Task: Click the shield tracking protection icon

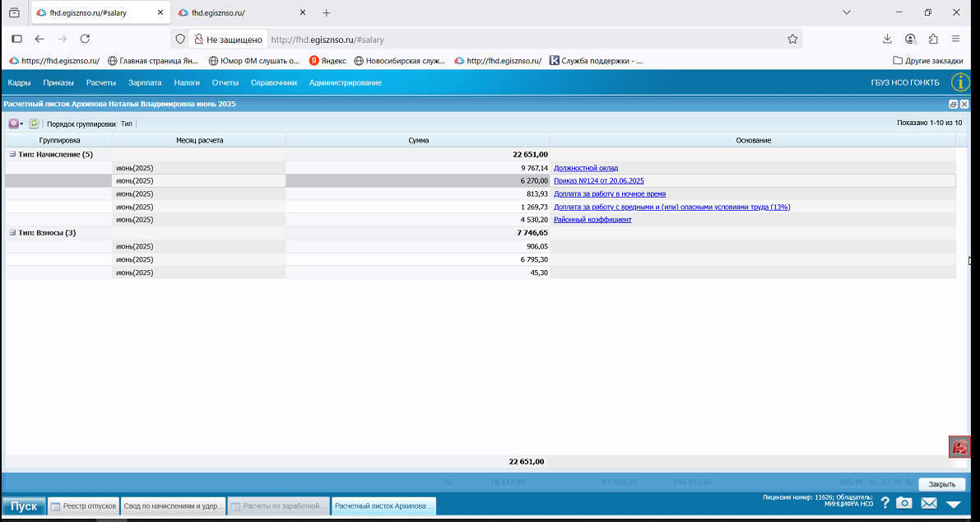Action: (x=180, y=39)
